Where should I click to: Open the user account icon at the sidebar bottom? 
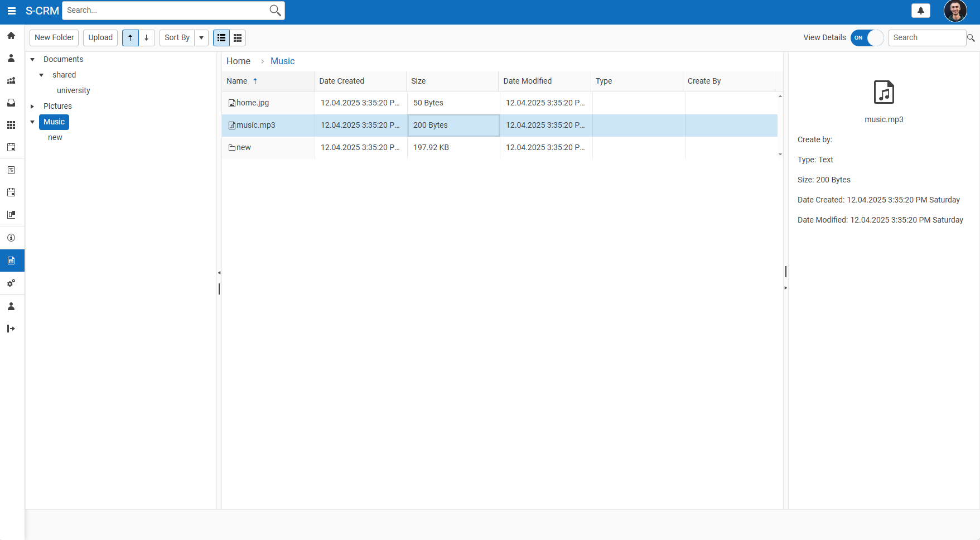point(11,306)
